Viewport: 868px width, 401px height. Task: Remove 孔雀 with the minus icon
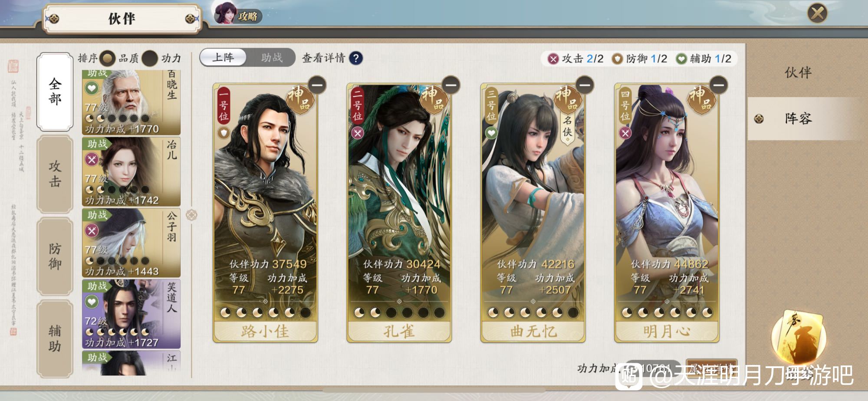(x=451, y=85)
